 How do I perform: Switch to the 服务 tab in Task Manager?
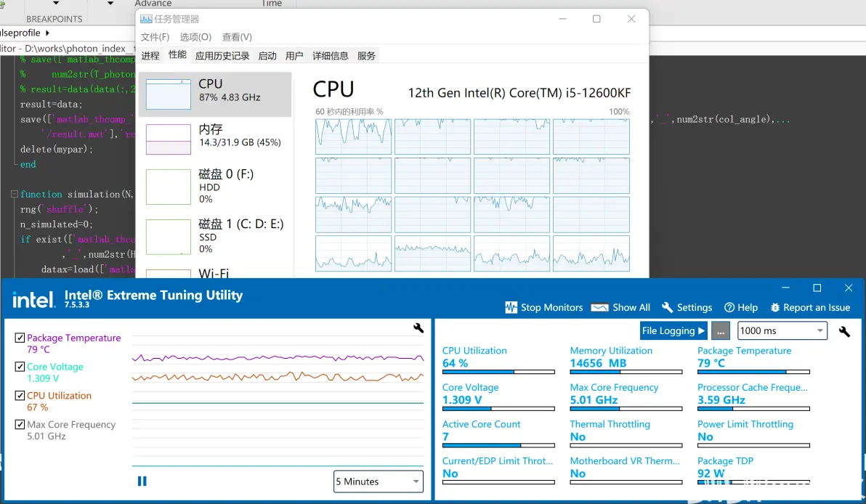(x=366, y=56)
